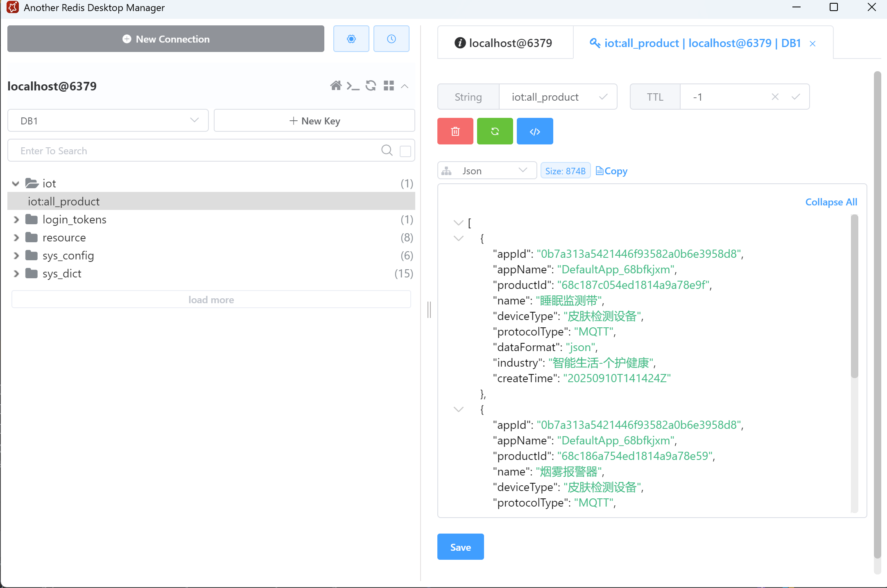Delete key with the red trash button

pos(455,131)
